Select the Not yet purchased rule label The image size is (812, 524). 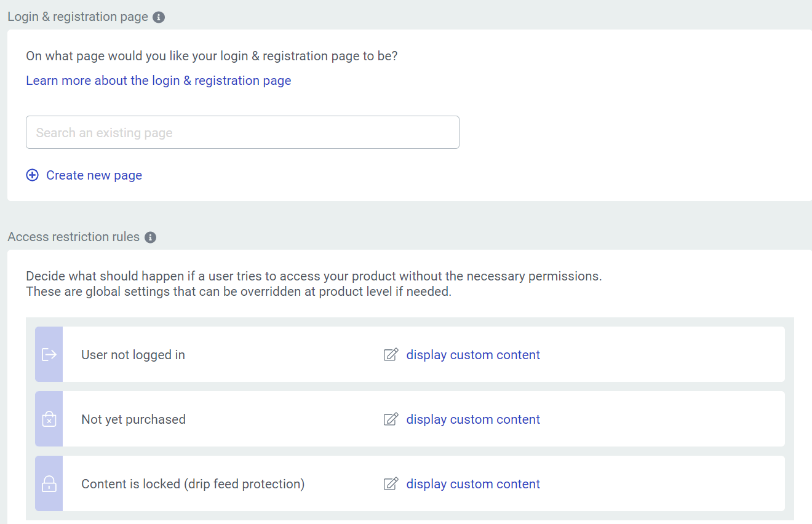133,419
